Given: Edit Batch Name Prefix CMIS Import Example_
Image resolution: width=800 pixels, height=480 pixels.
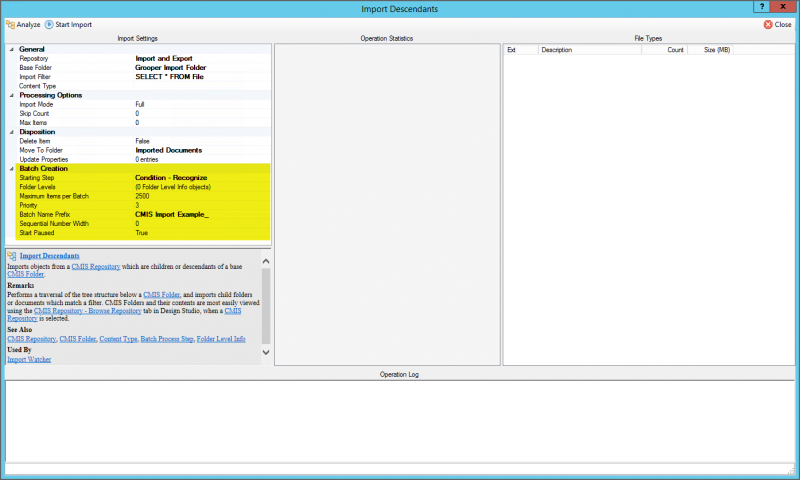Looking at the screenshot, I should click(x=171, y=215).
